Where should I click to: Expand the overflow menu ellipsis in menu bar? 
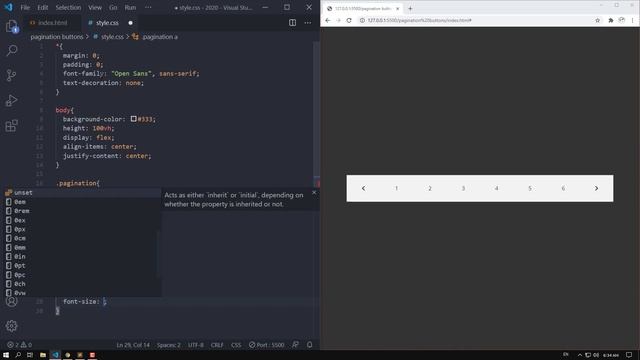coord(148,8)
